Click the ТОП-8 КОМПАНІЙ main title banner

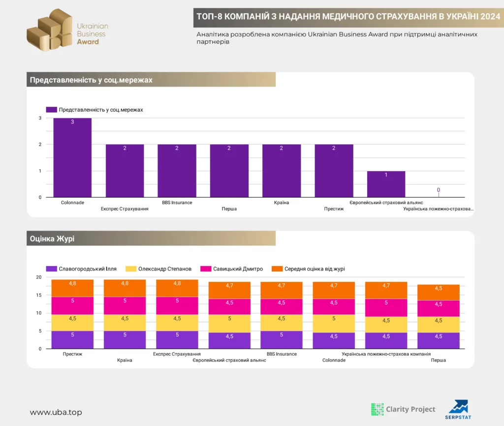[x=348, y=17]
